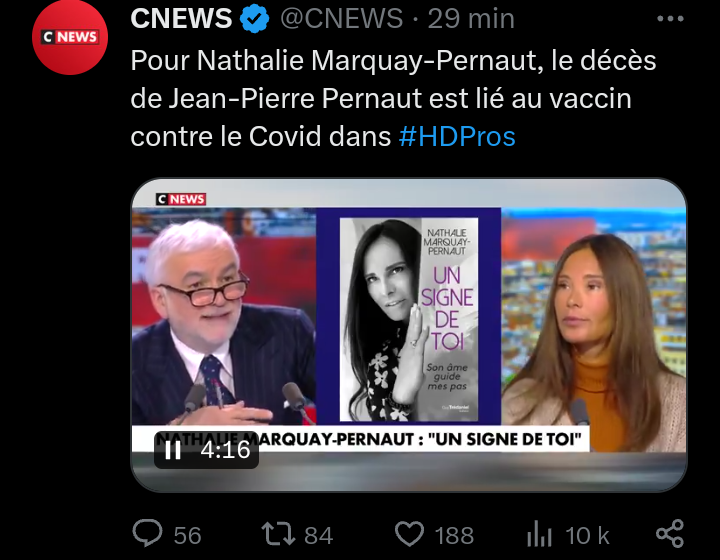Viewport: 720px width, 560px height.
Task: Open the three-dot more options menu
Action: [670, 19]
